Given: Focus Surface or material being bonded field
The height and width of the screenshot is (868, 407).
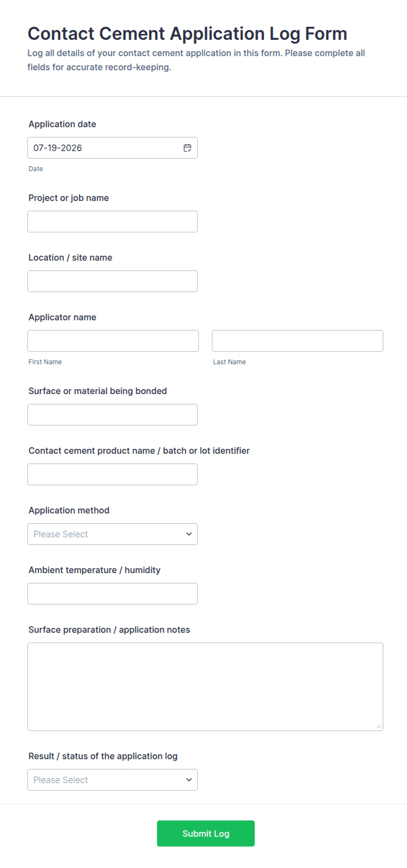Looking at the screenshot, I should 112,415.
